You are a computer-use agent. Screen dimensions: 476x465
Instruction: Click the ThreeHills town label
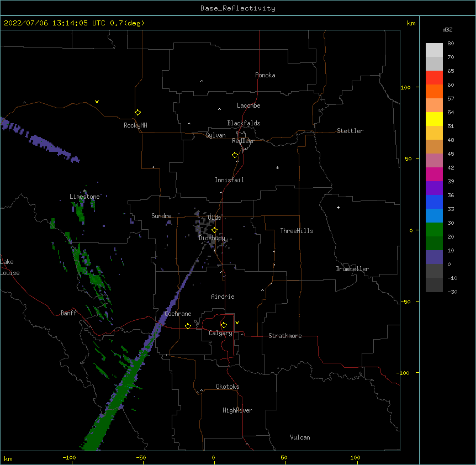[297, 231]
